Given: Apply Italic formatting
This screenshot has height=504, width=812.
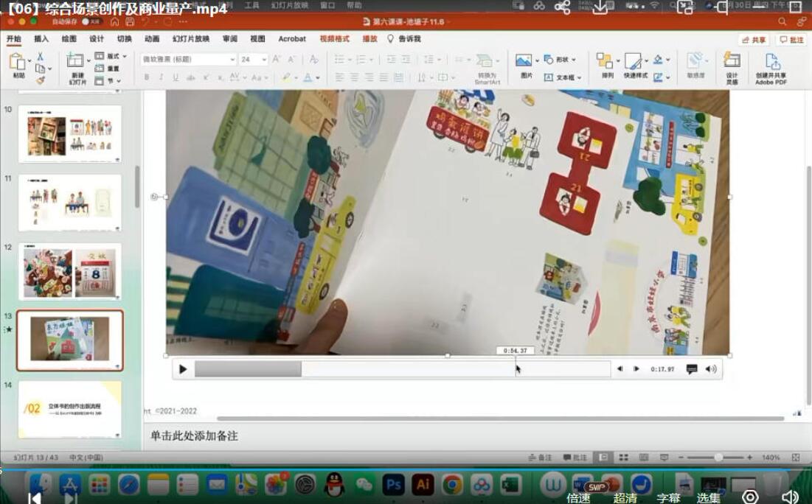Looking at the screenshot, I should pos(161,77).
